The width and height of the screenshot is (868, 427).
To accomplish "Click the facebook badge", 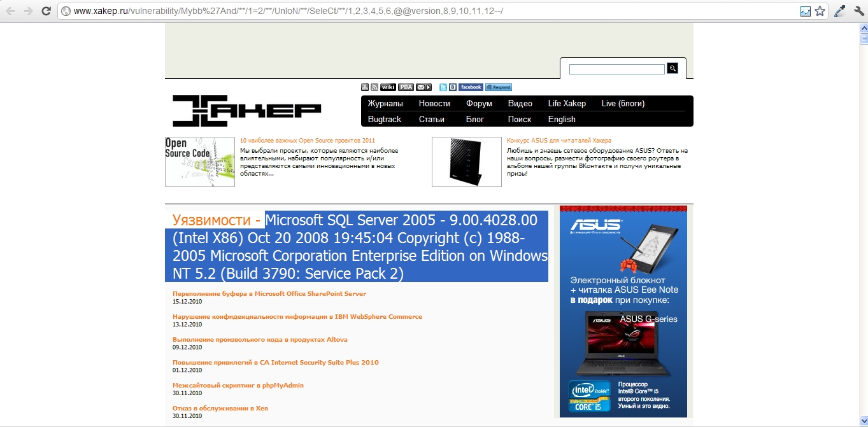I will click(471, 87).
